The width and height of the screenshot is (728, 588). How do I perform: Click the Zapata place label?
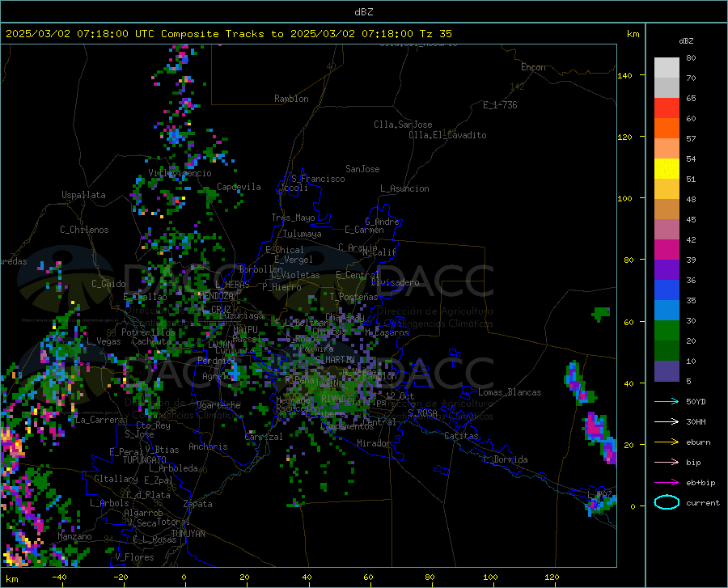tap(198, 504)
